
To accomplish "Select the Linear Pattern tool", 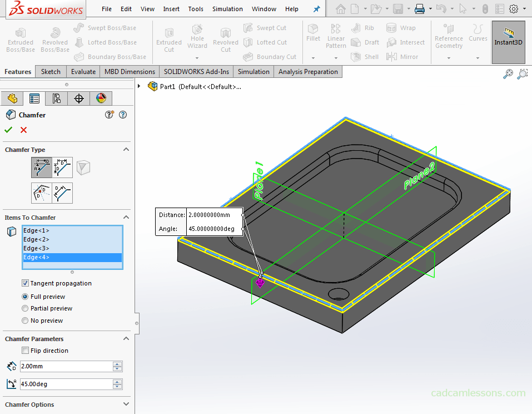I will (336, 36).
